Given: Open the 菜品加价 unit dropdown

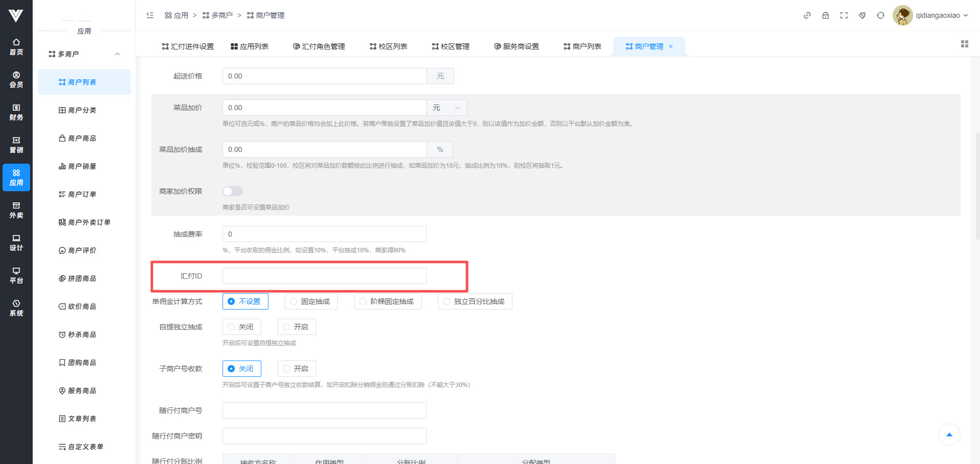Looking at the screenshot, I should [447, 108].
